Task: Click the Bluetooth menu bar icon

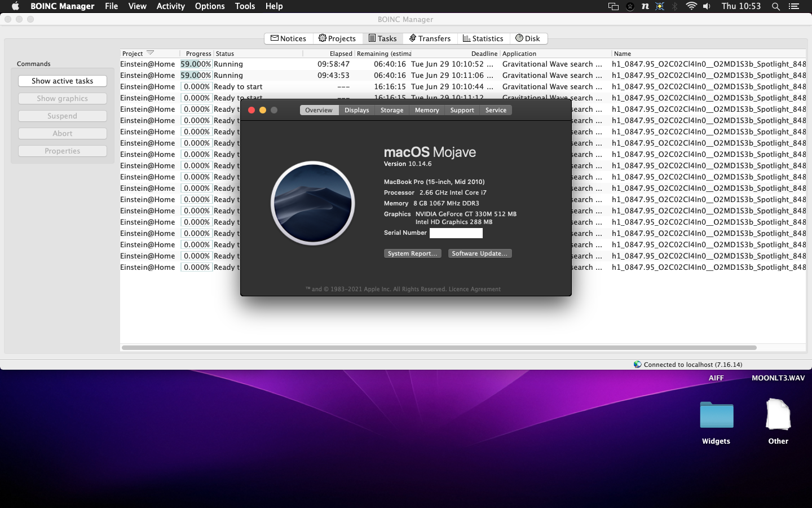Action: click(675, 6)
